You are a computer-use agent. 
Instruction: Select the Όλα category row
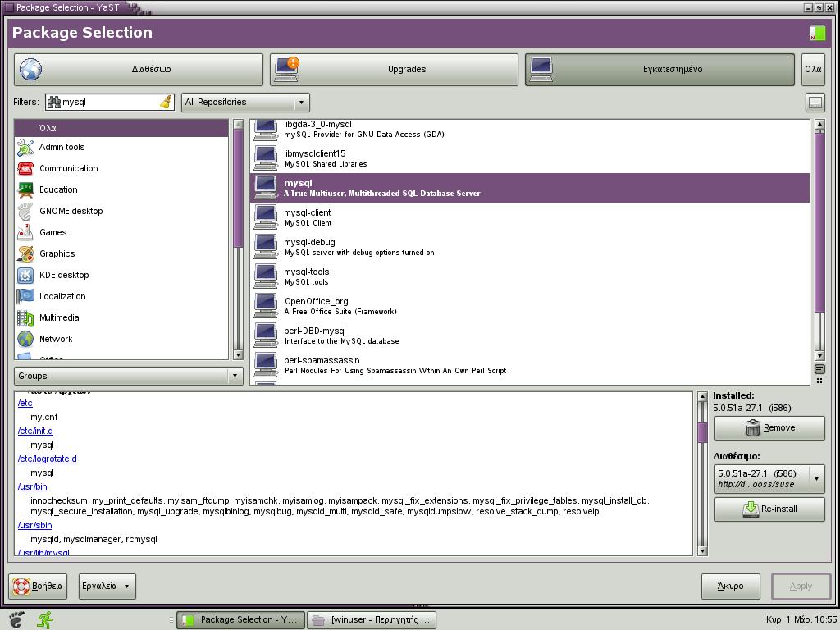point(121,128)
